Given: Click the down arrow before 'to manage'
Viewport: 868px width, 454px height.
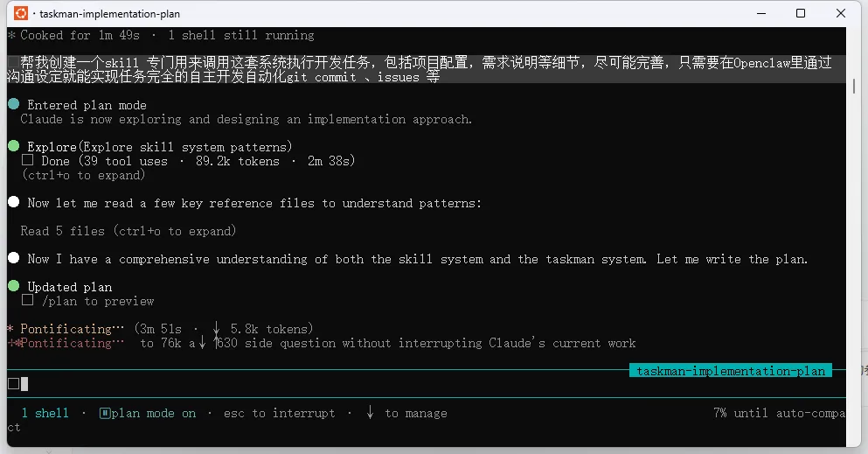Looking at the screenshot, I should click(x=370, y=413).
